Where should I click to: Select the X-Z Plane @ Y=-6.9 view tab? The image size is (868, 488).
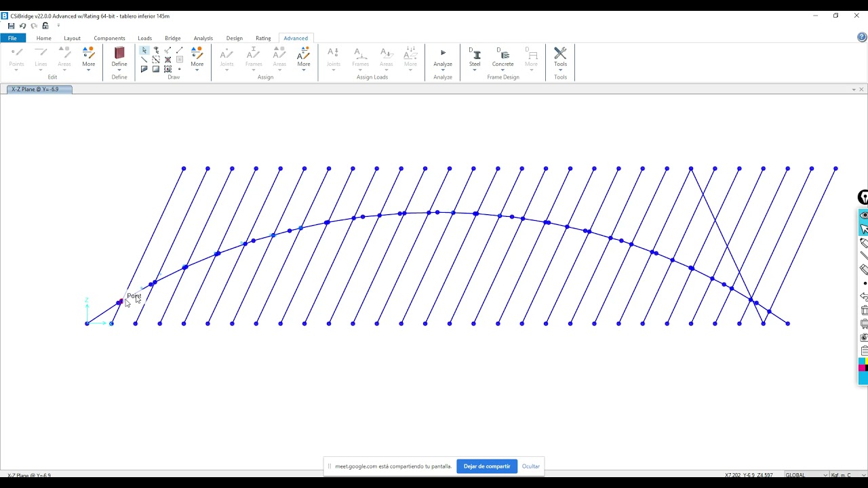39,89
